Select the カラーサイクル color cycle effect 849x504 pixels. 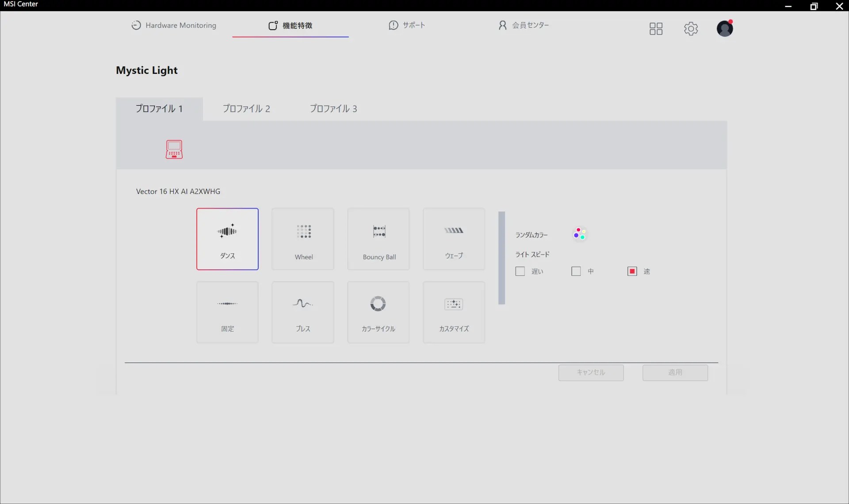[379, 312]
